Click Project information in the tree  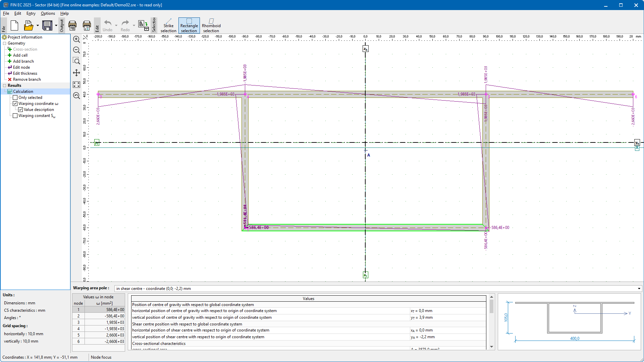pos(25,37)
